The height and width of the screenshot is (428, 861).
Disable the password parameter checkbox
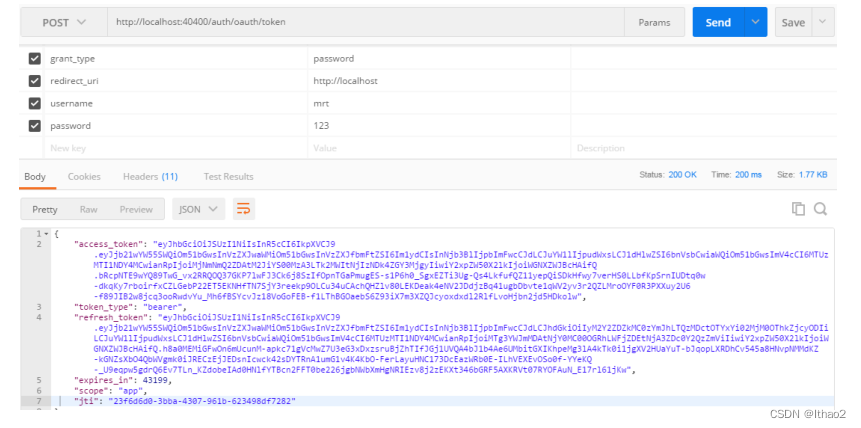[x=35, y=126]
